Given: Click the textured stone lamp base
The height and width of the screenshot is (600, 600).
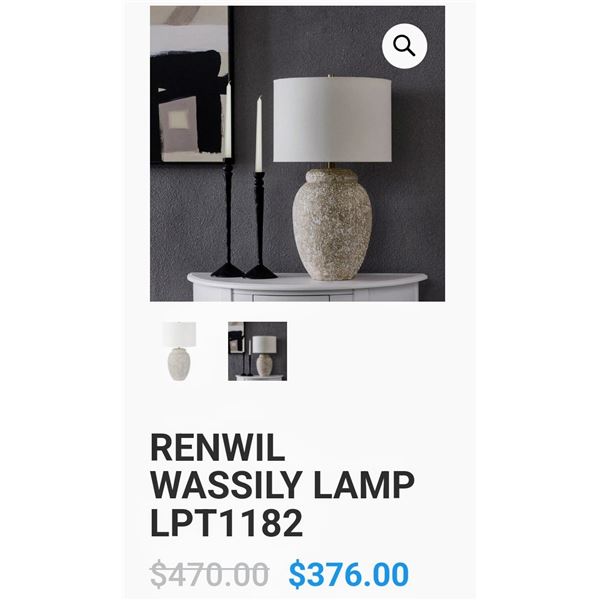Looking at the screenshot, I should (x=332, y=225).
